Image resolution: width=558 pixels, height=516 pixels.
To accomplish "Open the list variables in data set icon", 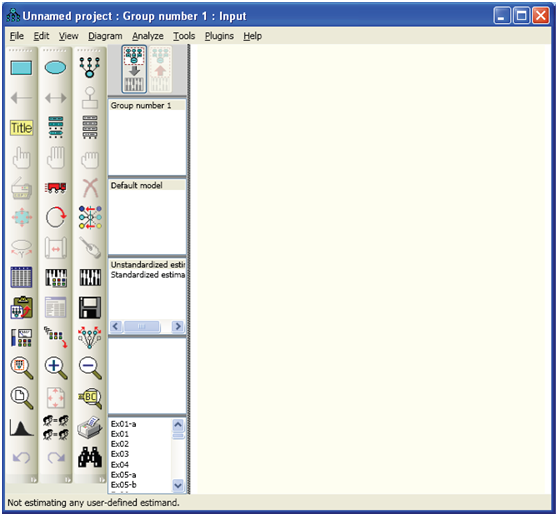I will [x=90, y=127].
